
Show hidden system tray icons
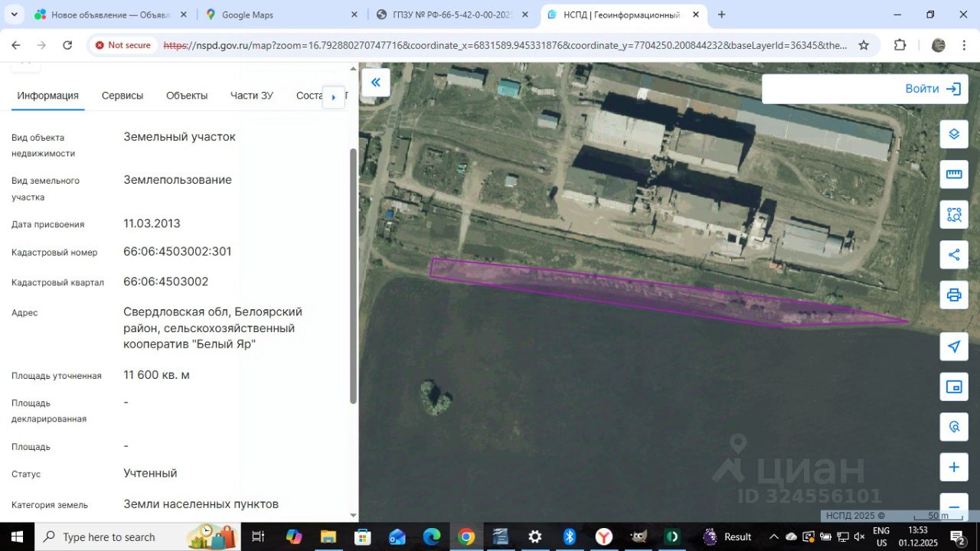[x=773, y=536]
